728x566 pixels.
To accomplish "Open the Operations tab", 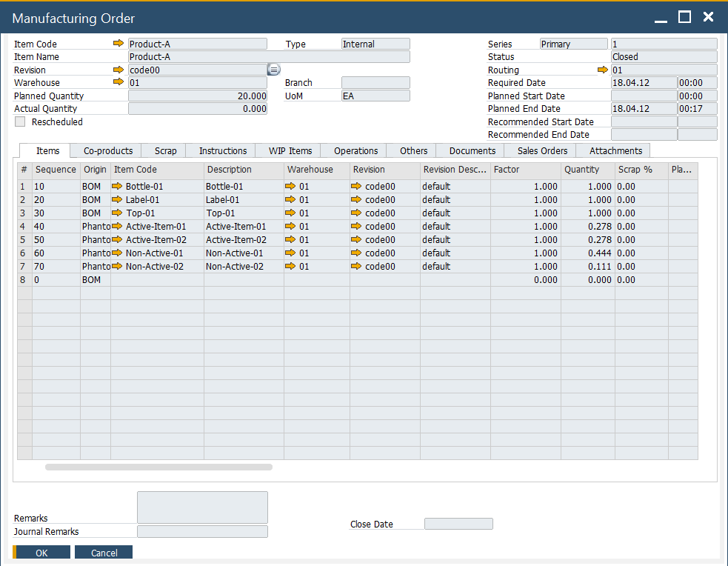I will coord(355,150).
